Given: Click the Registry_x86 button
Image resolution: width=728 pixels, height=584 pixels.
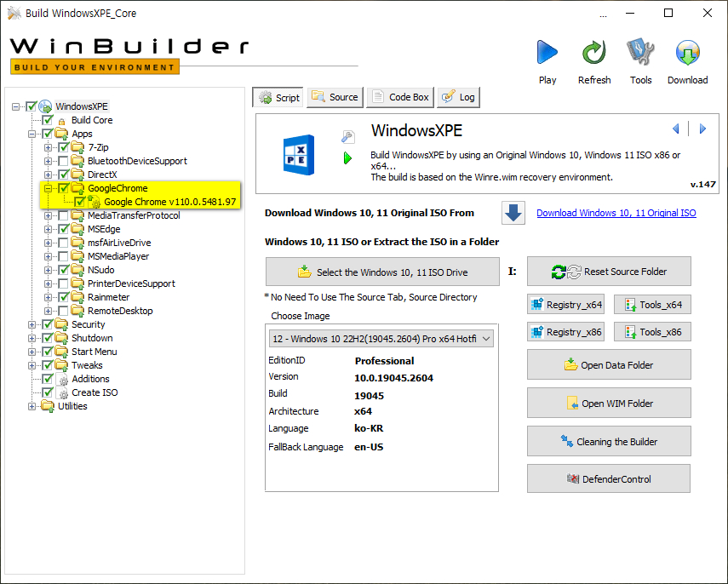Looking at the screenshot, I should (x=566, y=332).
